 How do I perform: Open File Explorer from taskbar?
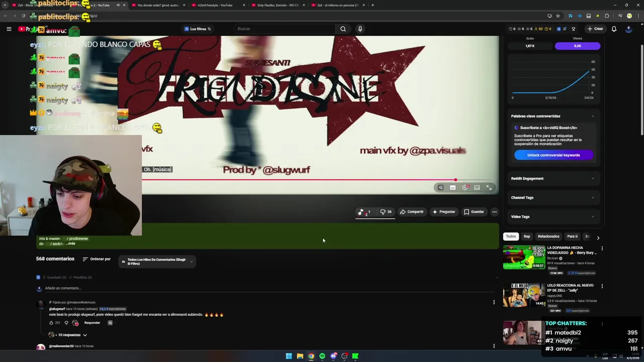coord(300,356)
